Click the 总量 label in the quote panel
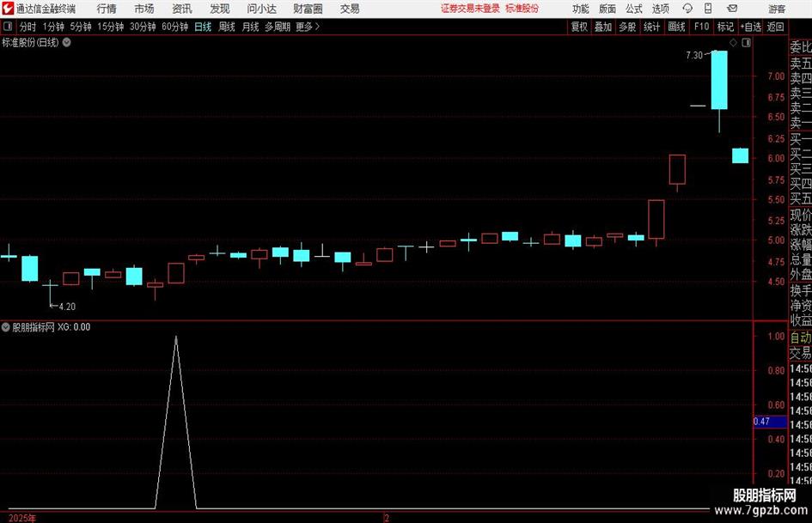The height and width of the screenshot is (523, 812). pos(801,259)
